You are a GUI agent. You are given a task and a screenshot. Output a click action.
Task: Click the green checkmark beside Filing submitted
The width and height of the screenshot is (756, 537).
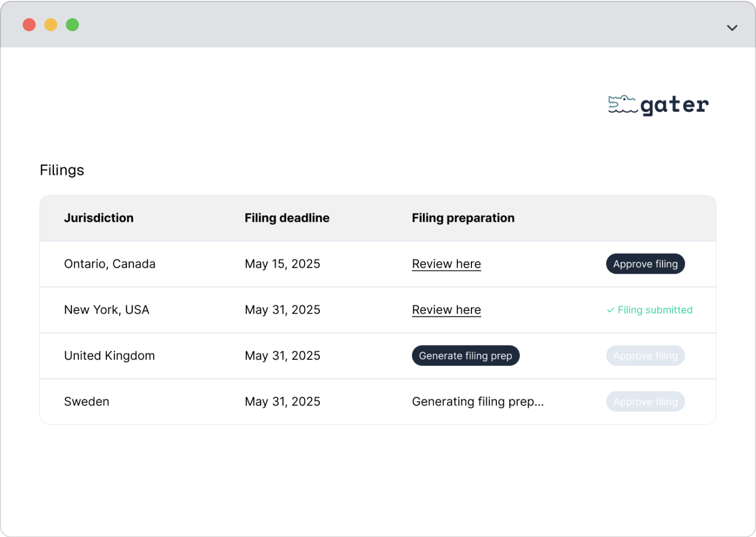click(x=610, y=310)
